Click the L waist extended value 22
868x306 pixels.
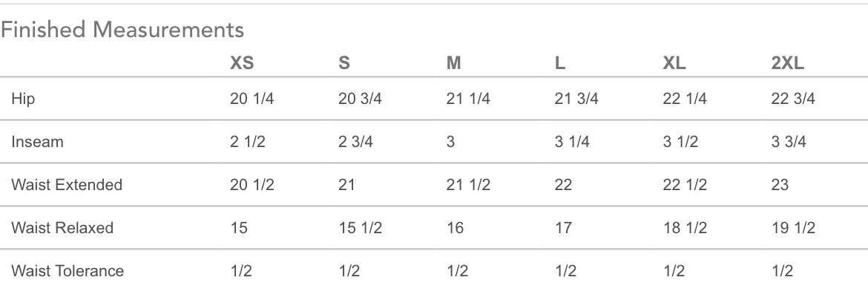[564, 185]
